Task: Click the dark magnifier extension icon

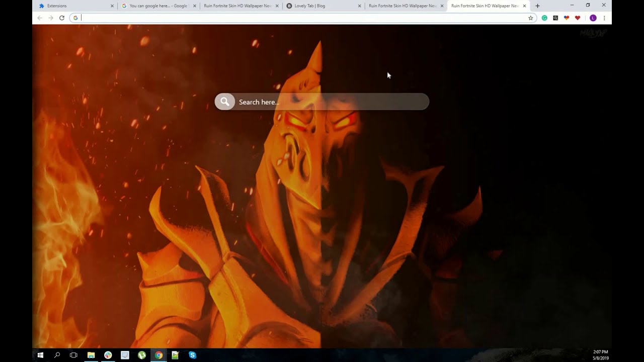Action: tap(555, 18)
